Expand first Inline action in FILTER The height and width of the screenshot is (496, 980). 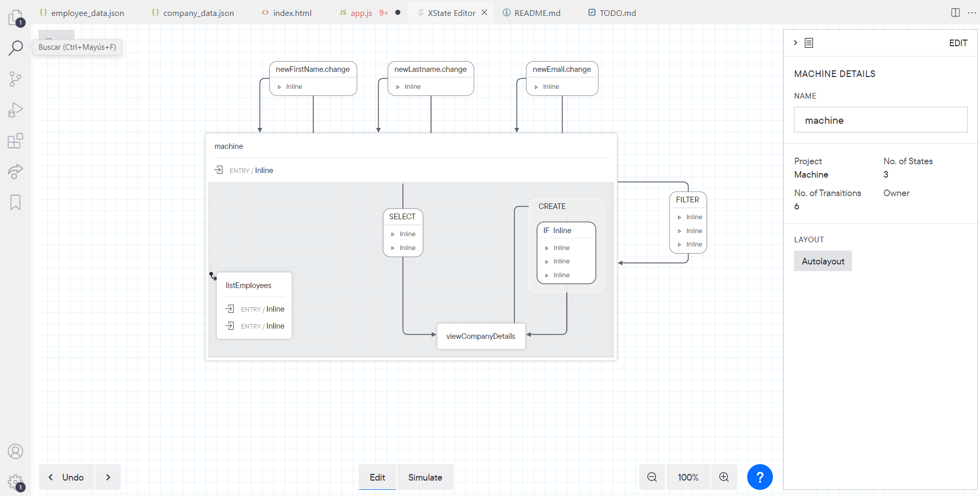pyautogui.click(x=679, y=217)
